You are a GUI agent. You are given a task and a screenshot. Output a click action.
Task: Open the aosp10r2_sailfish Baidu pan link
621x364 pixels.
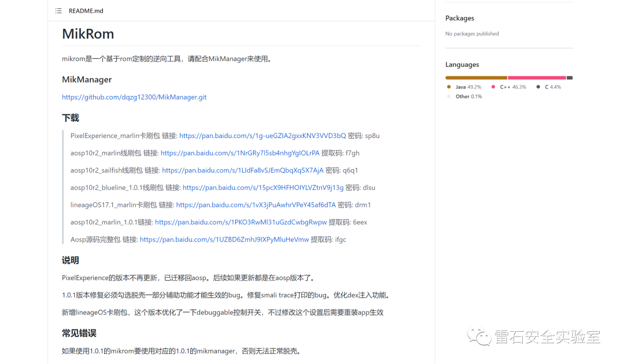[243, 170]
